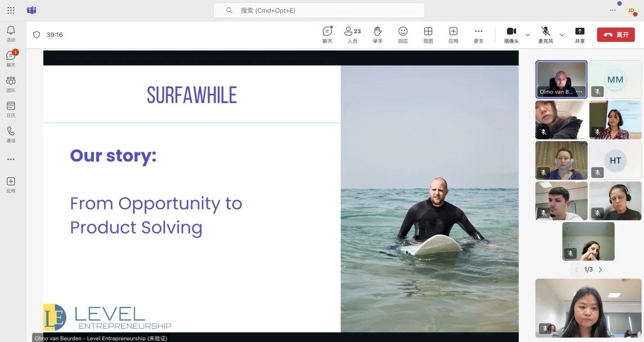
Task: Open the Reactions emoji menu
Action: (x=403, y=35)
